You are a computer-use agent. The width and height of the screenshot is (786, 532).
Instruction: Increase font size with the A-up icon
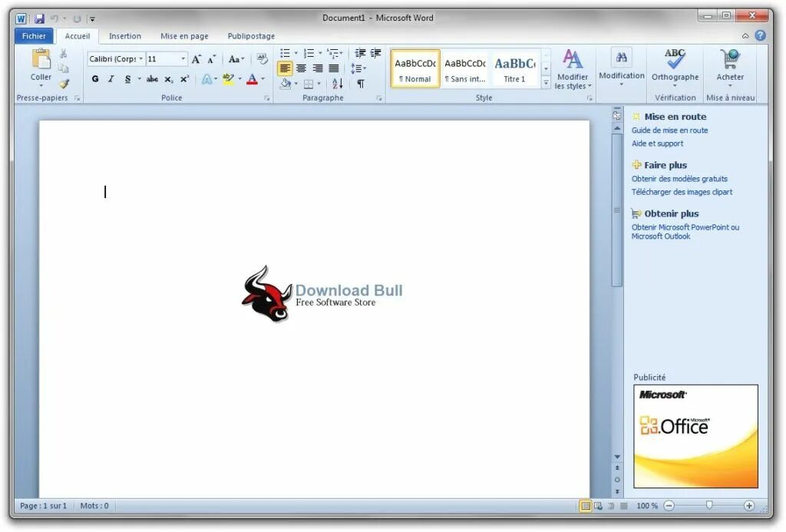click(x=196, y=59)
